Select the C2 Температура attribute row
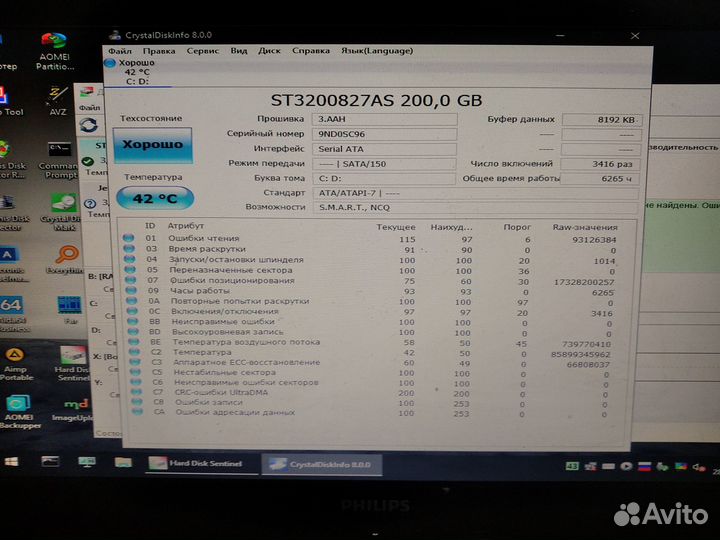Image resolution: width=720 pixels, height=540 pixels. click(373, 352)
